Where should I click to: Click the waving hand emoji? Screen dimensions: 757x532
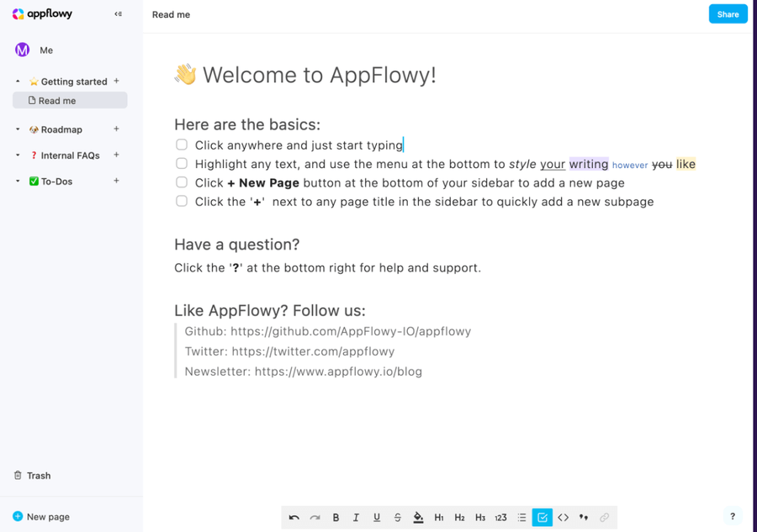[185, 74]
